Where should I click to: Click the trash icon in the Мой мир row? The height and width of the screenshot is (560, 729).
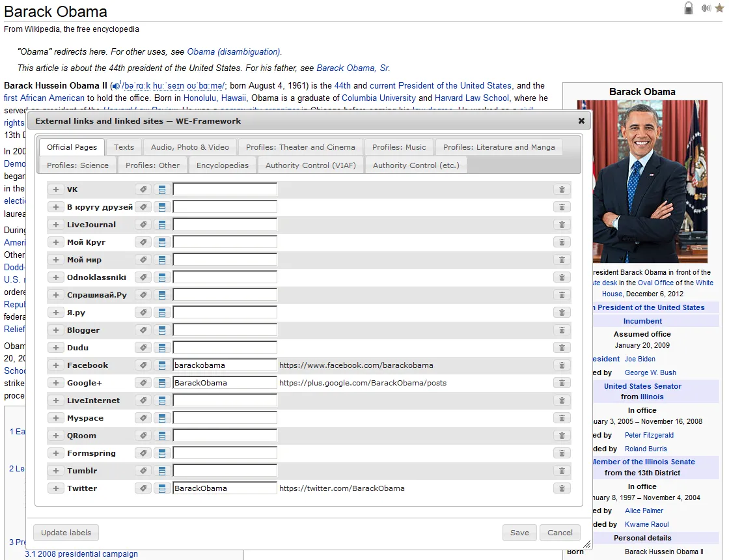(x=562, y=260)
